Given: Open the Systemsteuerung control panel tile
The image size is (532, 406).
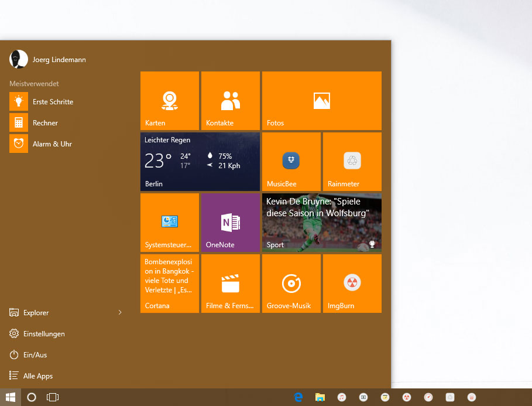Looking at the screenshot, I should coord(170,223).
